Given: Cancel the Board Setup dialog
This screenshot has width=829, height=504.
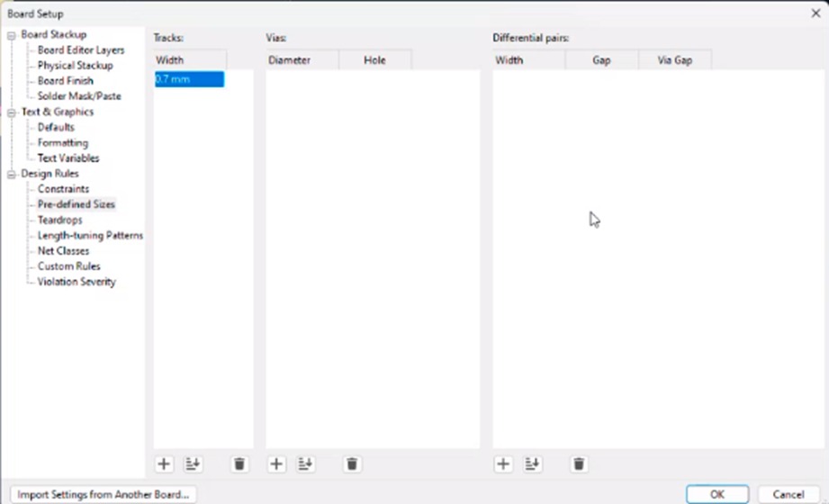Looking at the screenshot, I should click(x=788, y=494).
